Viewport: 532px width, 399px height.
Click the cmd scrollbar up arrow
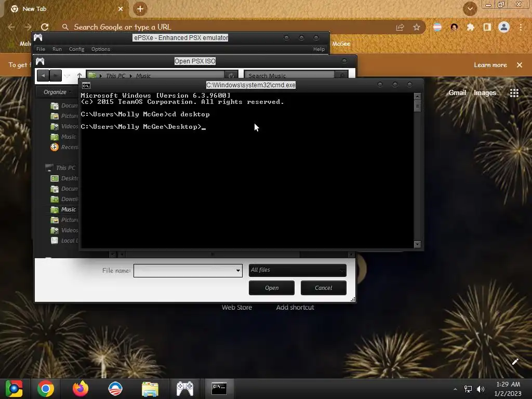pyautogui.click(x=417, y=96)
